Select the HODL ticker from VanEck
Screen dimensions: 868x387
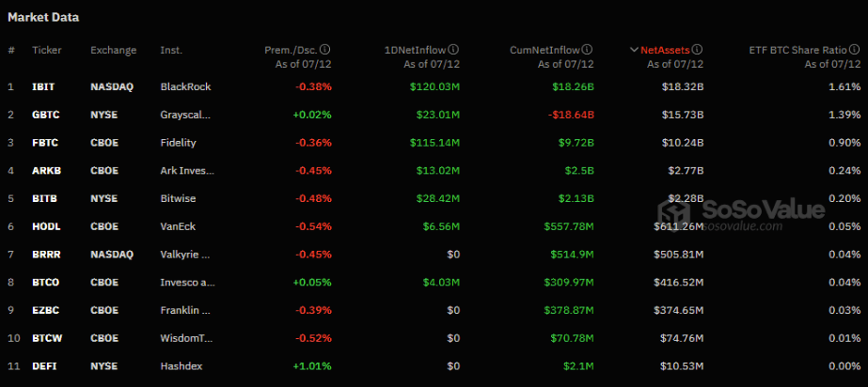pos(45,226)
